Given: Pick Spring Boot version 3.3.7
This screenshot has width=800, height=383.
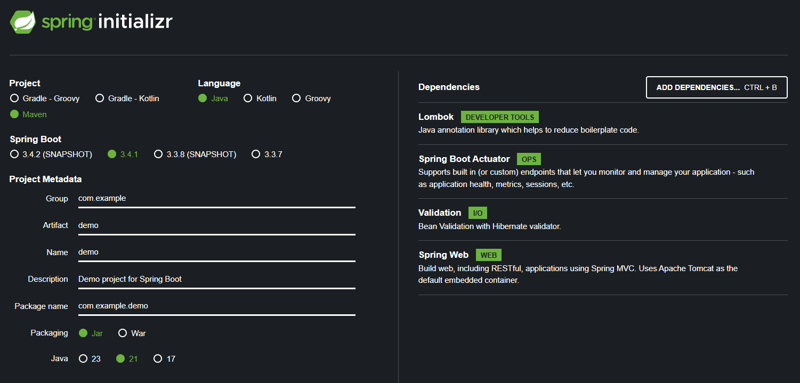Looking at the screenshot, I should click(x=266, y=154).
